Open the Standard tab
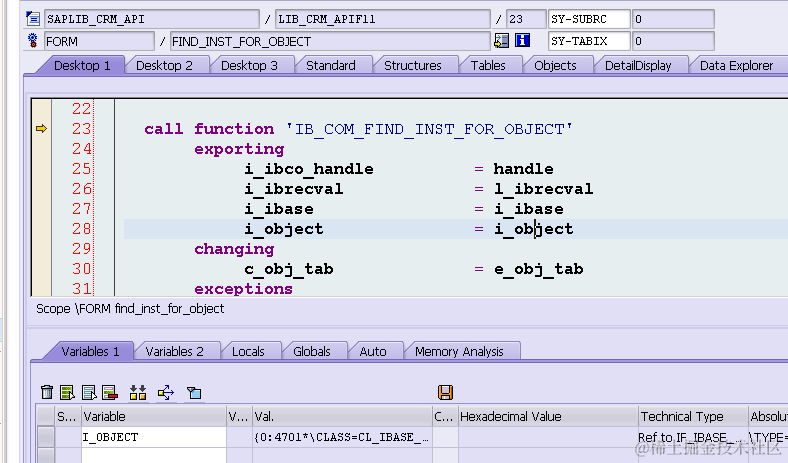 331,65
